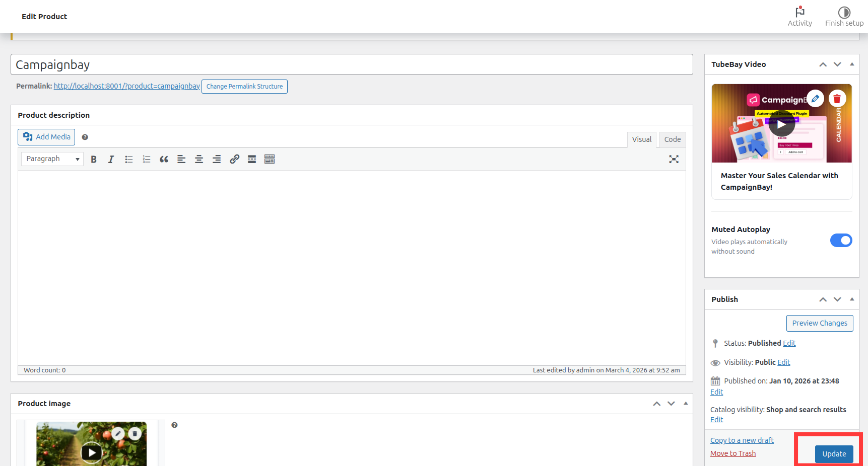Open the Activity panel via flag icon

(800, 12)
